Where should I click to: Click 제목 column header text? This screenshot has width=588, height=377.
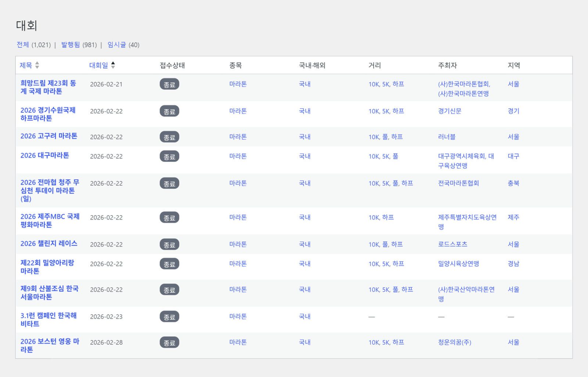26,65
